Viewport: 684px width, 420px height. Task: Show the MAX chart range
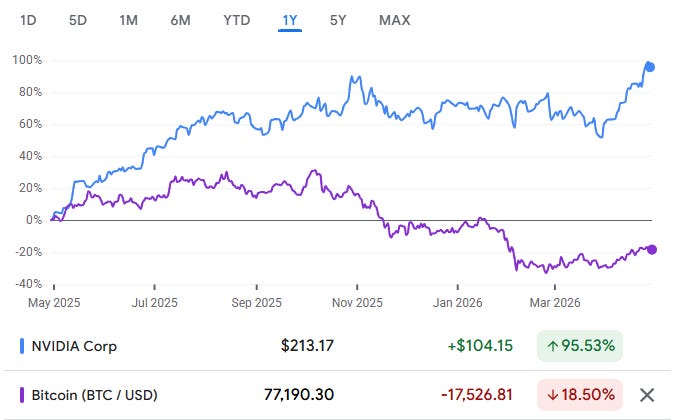[395, 20]
